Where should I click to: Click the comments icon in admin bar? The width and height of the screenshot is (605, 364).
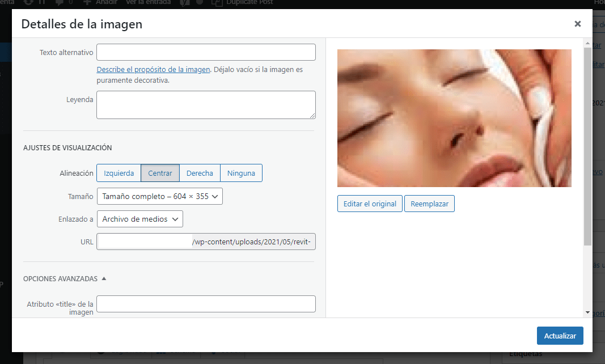tap(60, 3)
